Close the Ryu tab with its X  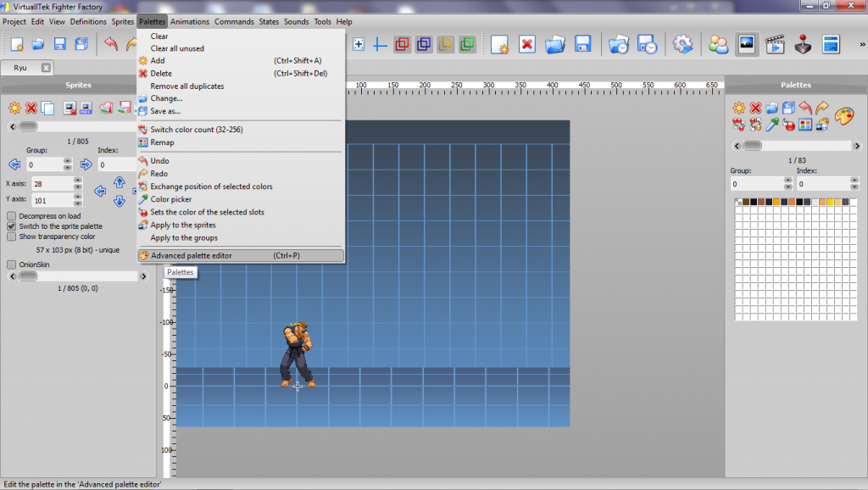(46, 68)
